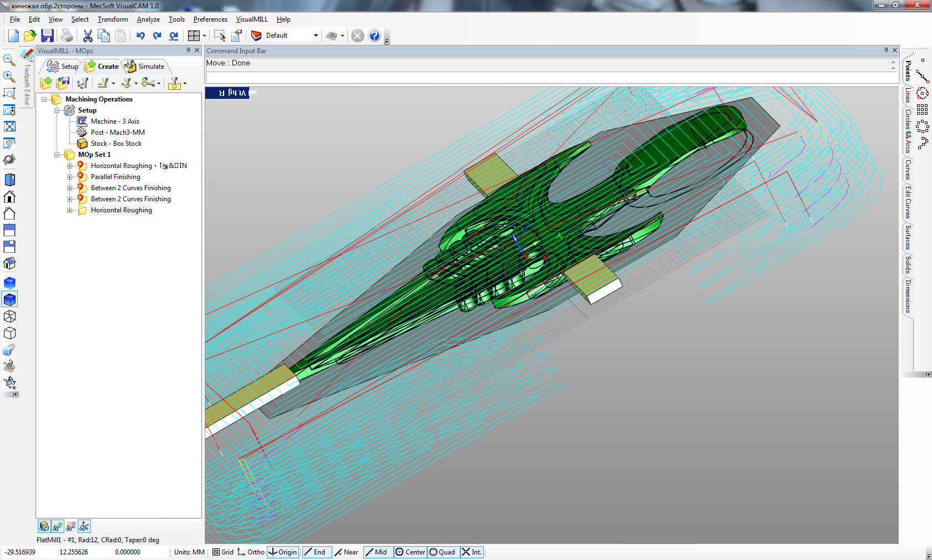Click the Print icon in toolbar

67,36
